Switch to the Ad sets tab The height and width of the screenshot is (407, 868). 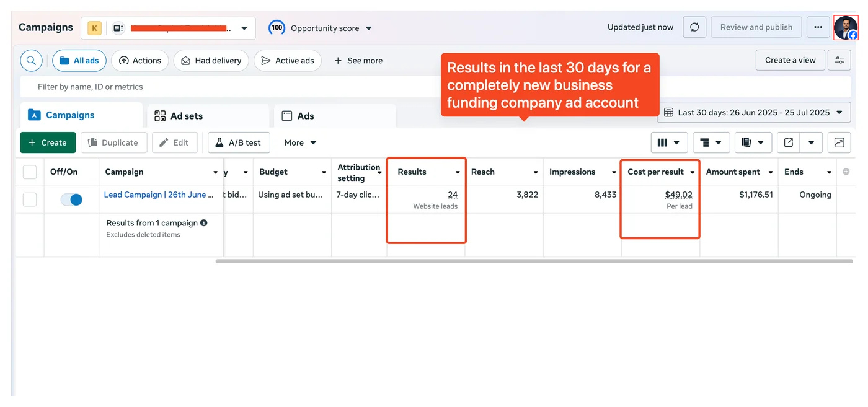click(208, 116)
